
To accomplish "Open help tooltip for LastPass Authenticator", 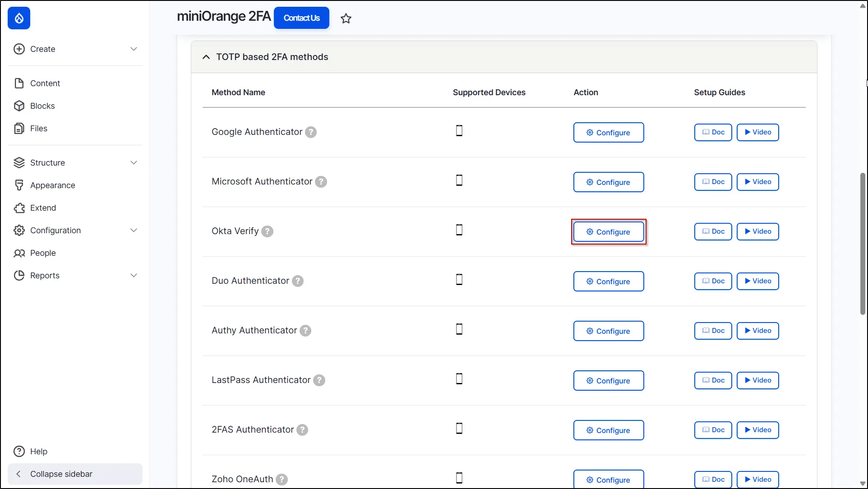I will [319, 380].
